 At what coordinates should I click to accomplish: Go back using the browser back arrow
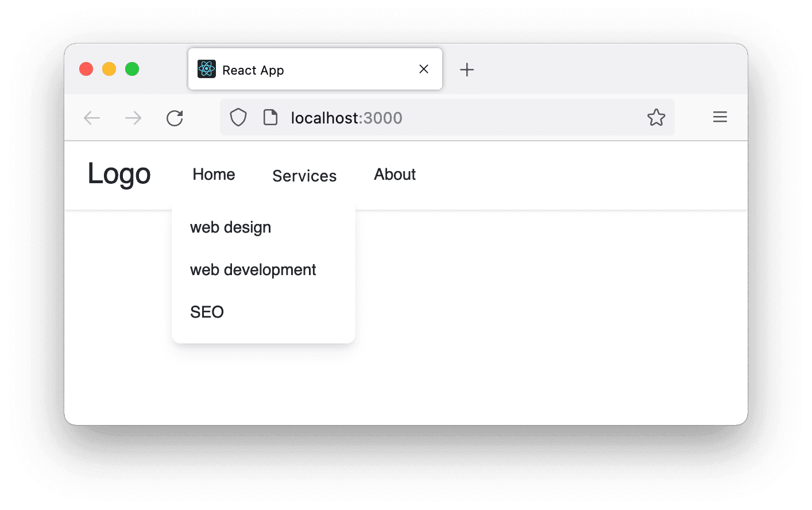92,118
